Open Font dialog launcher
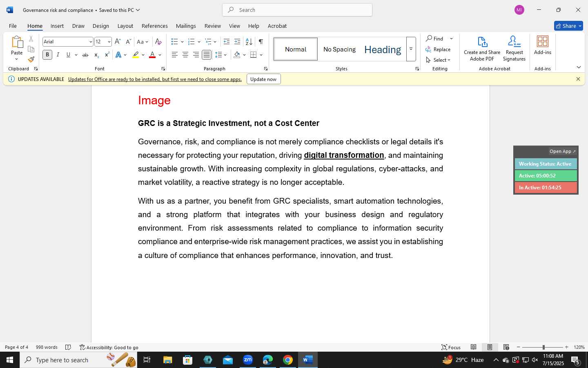Viewport: 588px width, 368px height. 163,69
